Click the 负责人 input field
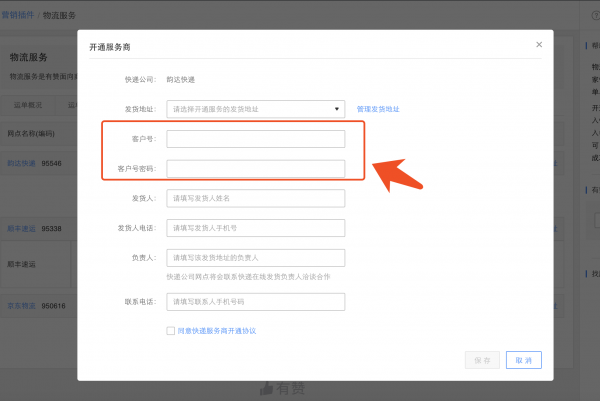This screenshot has width=600, height=401. point(255,257)
